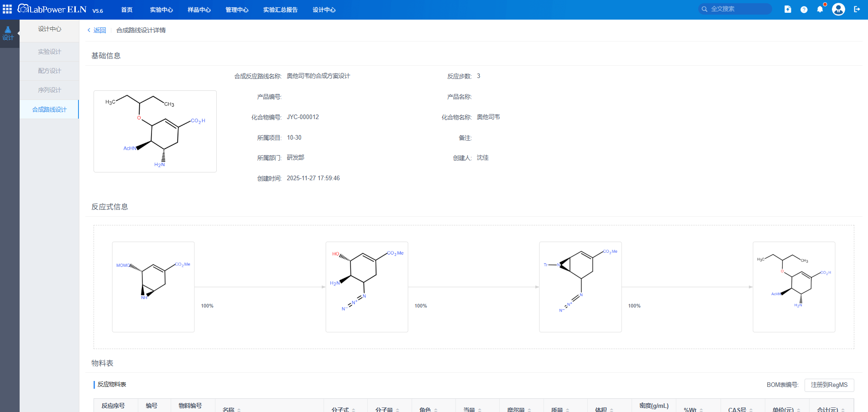This screenshot has width=868, height=412.
Task: Select the Tr-protected intermediate structure
Action: 580,287
